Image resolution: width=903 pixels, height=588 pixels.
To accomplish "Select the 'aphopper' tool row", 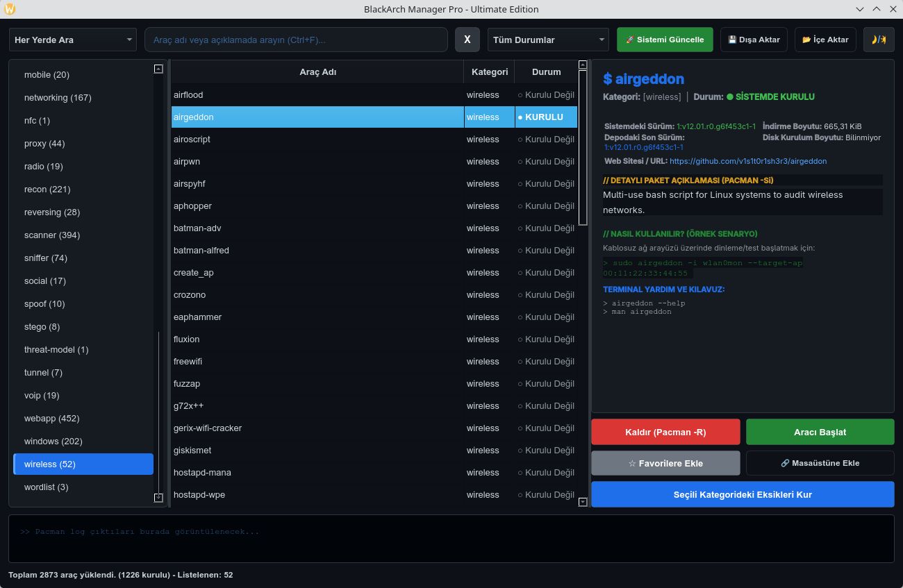I will coord(374,206).
